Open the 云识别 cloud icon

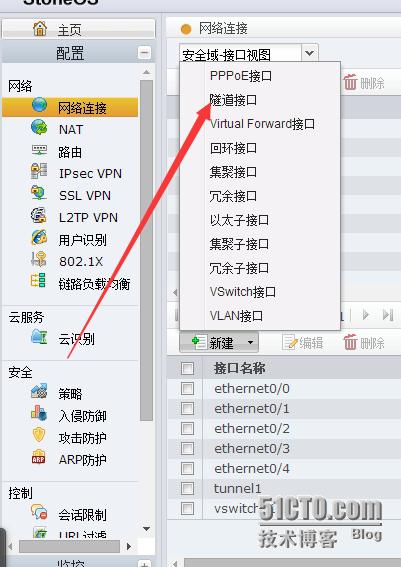[39, 336]
